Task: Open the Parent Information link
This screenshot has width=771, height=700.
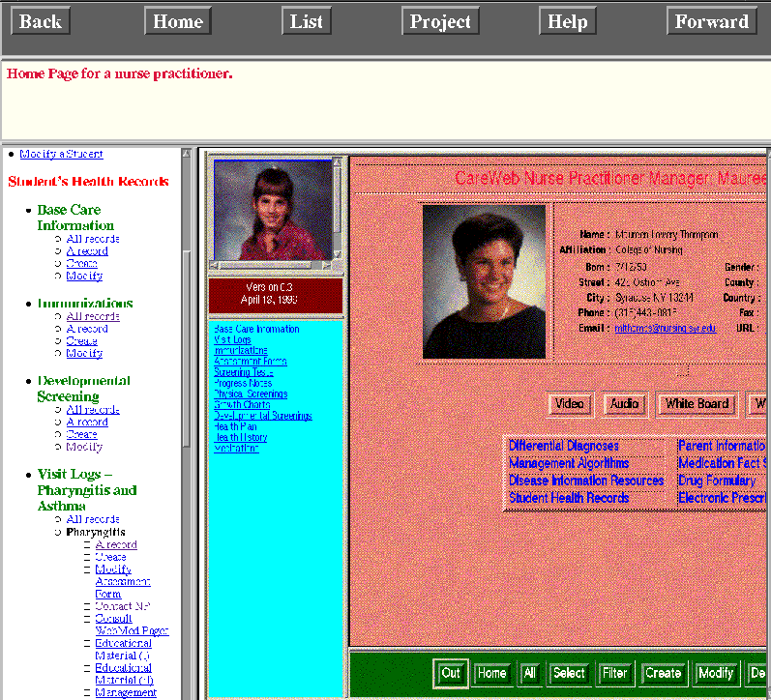Action: tap(722, 446)
